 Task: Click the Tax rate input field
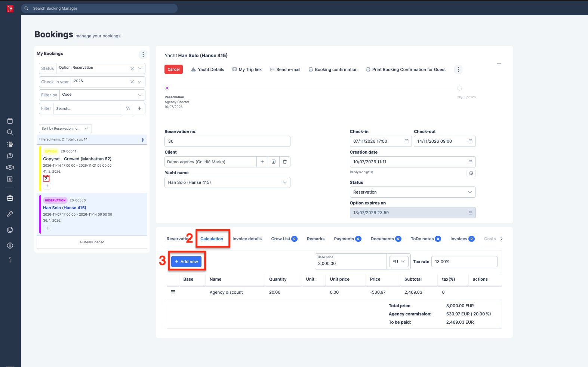pos(464,262)
